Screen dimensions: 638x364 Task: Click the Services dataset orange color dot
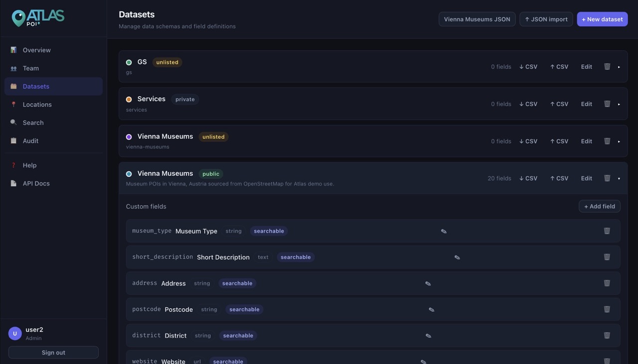point(129,100)
